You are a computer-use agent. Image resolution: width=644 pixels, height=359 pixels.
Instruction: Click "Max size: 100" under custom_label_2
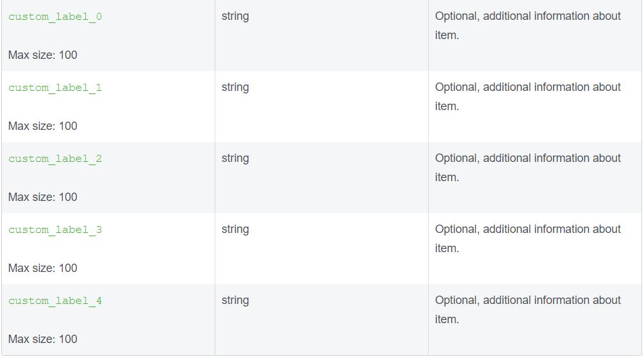coord(43,197)
